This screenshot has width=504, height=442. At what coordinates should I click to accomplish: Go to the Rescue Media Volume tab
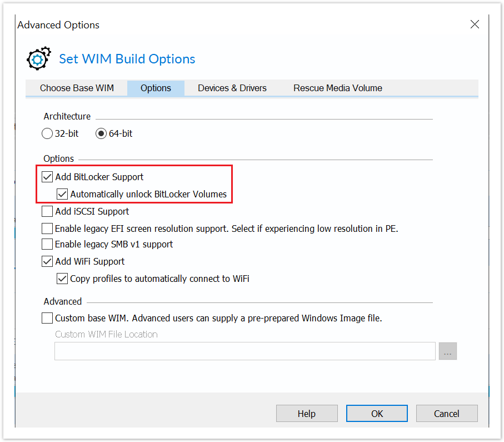pyautogui.click(x=337, y=88)
